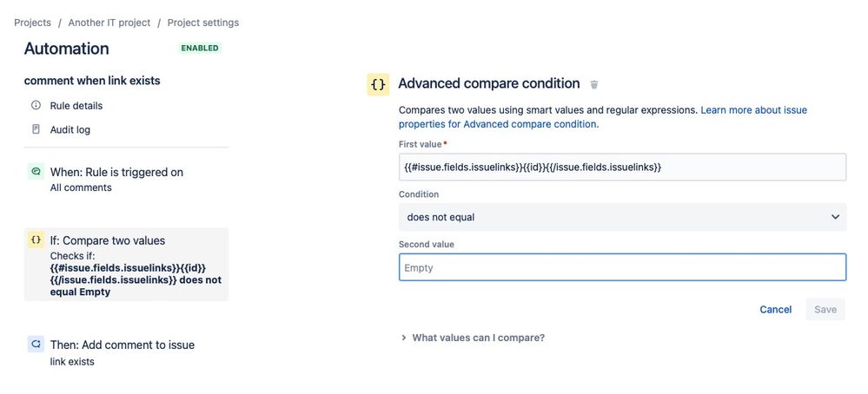Go to Projects breadcrumb
Image resolution: width=868 pixels, height=394 pixels.
[x=32, y=23]
